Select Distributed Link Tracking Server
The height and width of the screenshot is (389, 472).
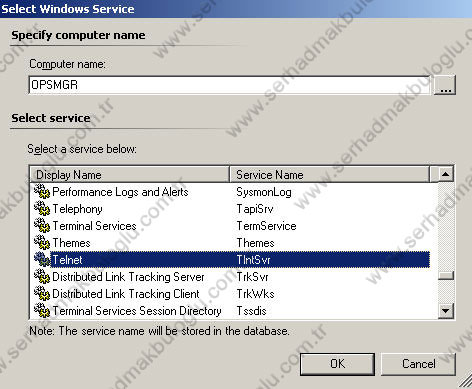[x=128, y=277]
